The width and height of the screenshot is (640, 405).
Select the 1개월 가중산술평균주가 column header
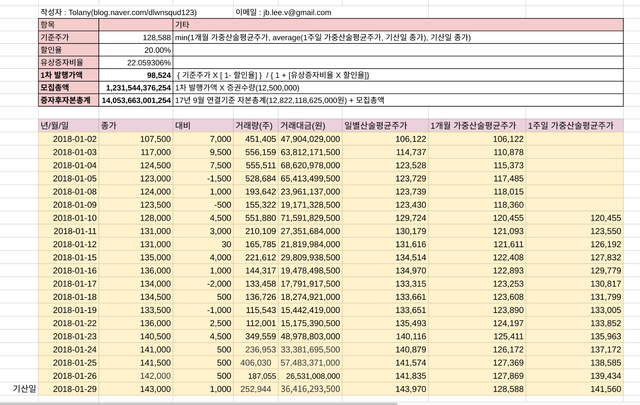coord(477,126)
